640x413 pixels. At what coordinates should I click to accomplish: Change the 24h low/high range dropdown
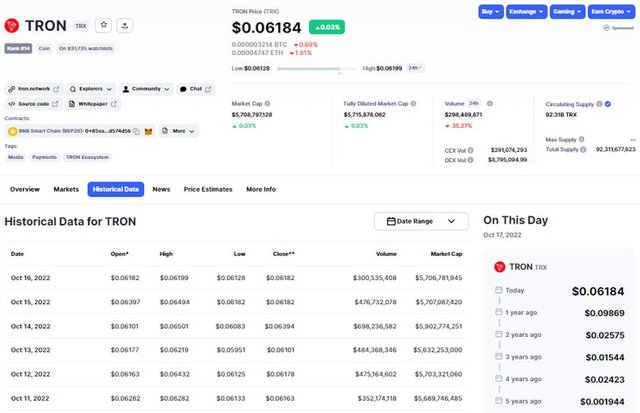(x=416, y=68)
